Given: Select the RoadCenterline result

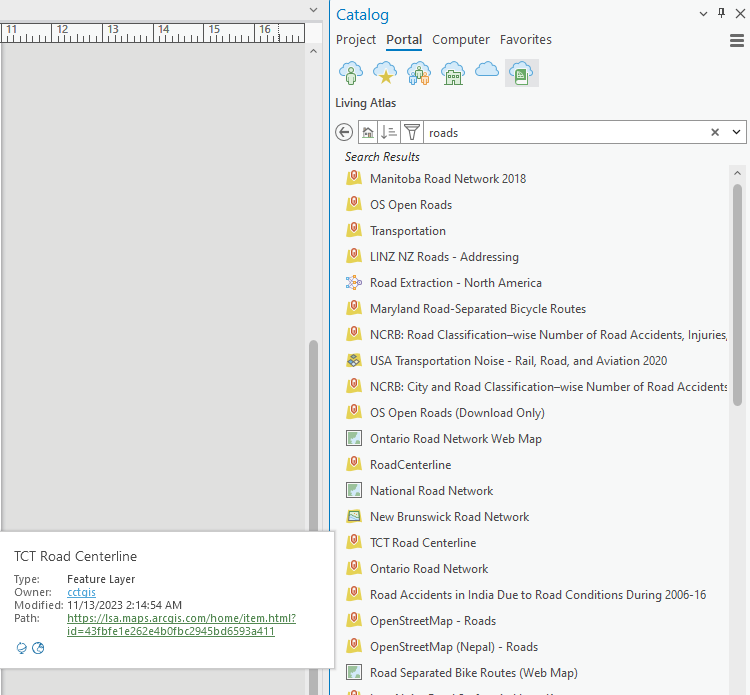Looking at the screenshot, I should pyautogui.click(x=410, y=465).
